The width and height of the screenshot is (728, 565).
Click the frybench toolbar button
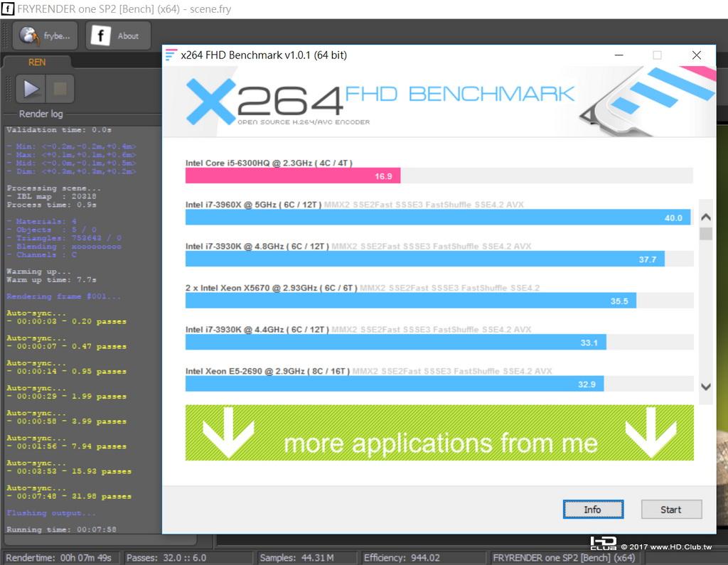click(45, 36)
